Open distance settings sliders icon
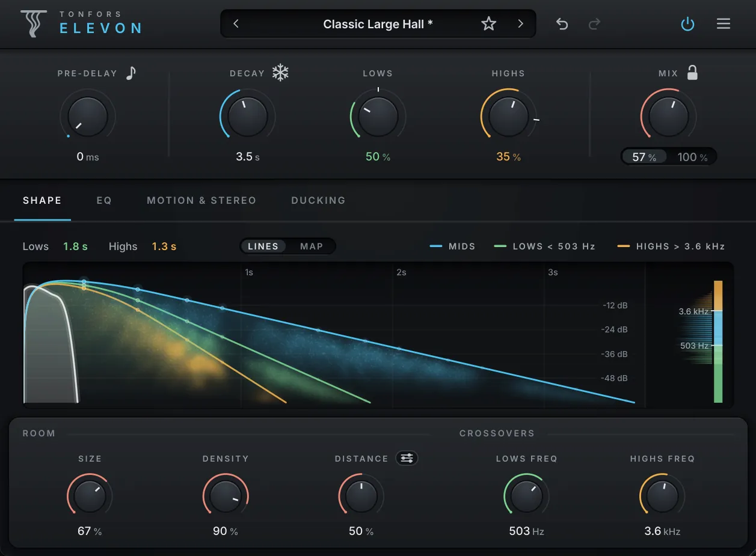The height and width of the screenshot is (556, 756). (407, 458)
